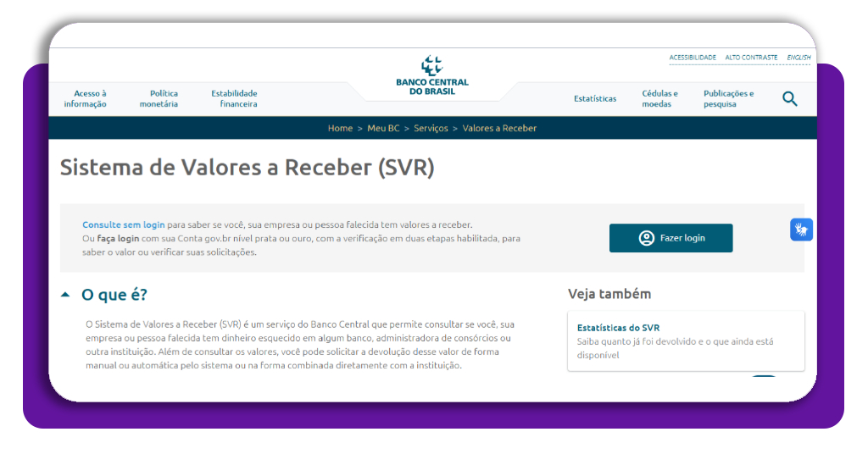This screenshot has height=454, width=868.
Task: Open the Publicações e pesquisa menu
Action: click(x=728, y=98)
